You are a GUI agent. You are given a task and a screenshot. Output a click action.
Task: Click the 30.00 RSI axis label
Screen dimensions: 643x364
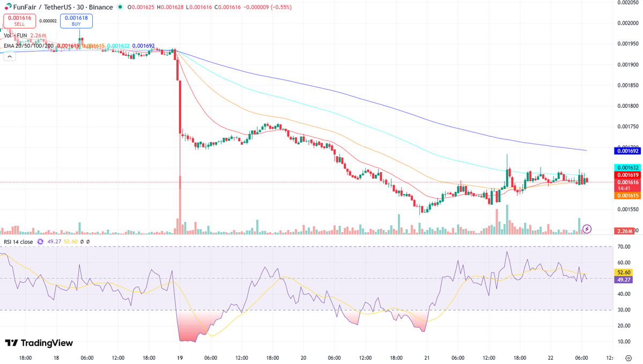[624, 310]
